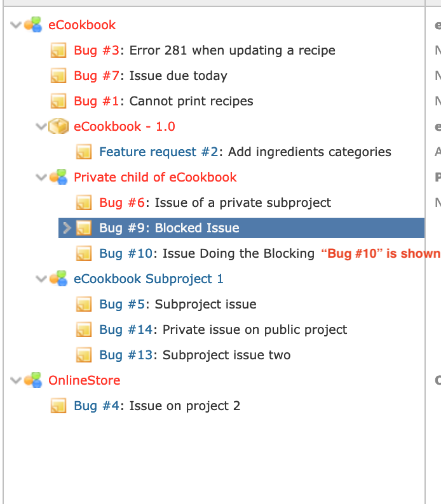Select Bug #7: Issue due today
Screen dimensions: 441x504
151,76
